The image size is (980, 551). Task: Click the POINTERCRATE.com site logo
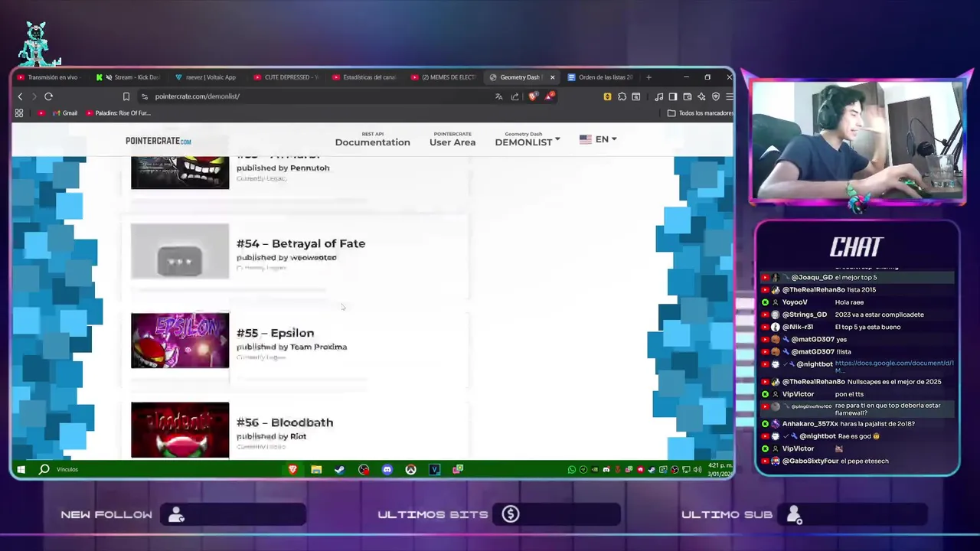158,141
